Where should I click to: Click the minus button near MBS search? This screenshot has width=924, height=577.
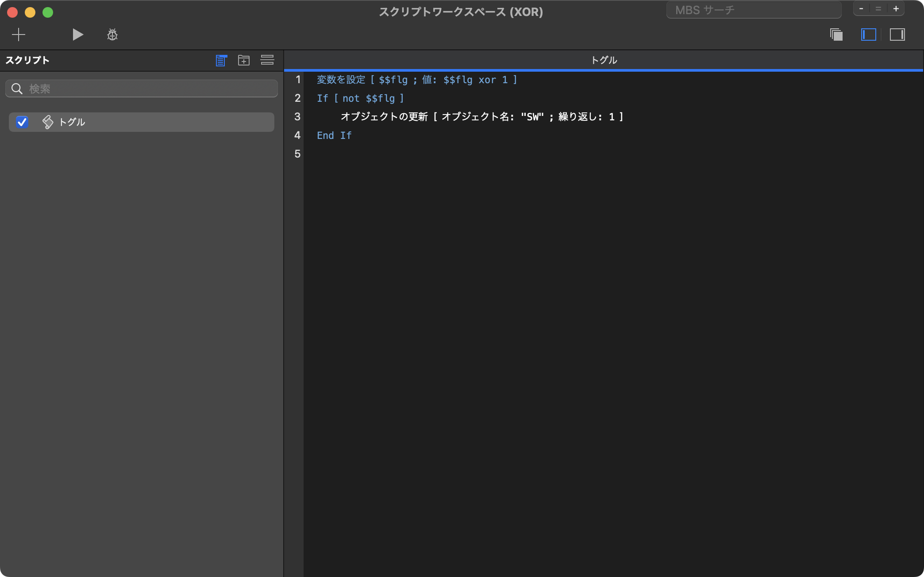point(861,9)
